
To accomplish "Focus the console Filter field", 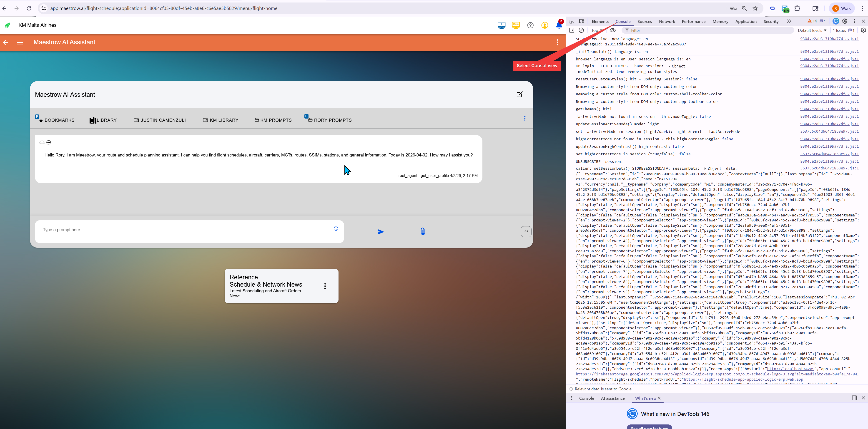I will pos(707,30).
